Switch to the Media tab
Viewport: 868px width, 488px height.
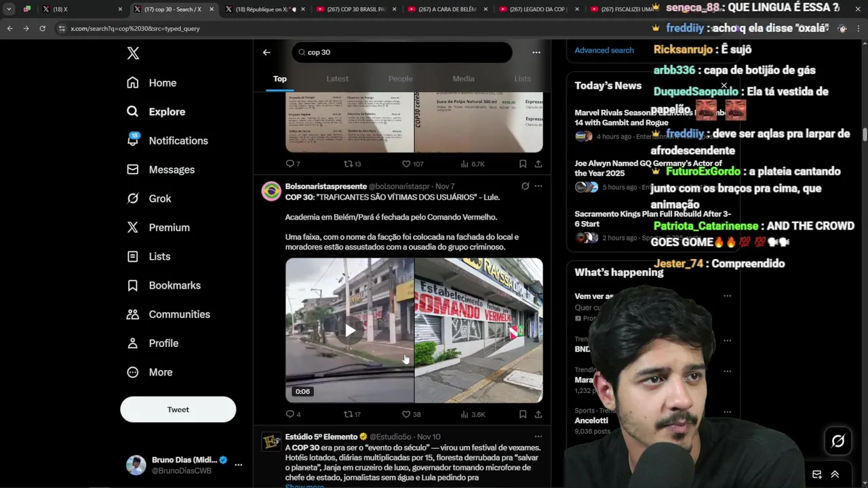pos(463,79)
